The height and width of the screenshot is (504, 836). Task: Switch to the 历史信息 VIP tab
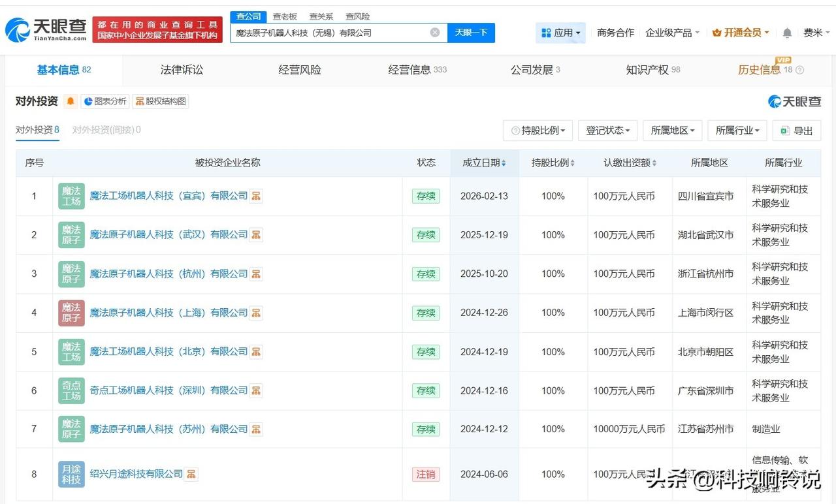tap(765, 70)
